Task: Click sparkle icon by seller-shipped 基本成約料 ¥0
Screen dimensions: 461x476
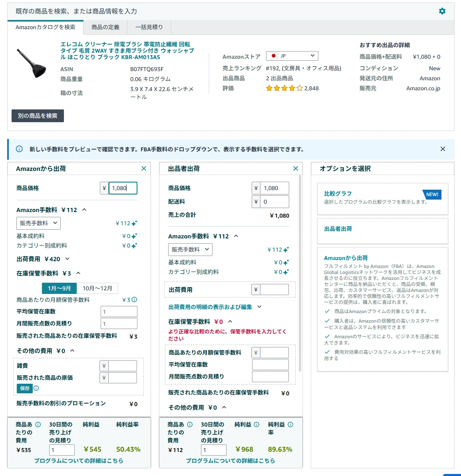Action: click(x=286, y=263)
